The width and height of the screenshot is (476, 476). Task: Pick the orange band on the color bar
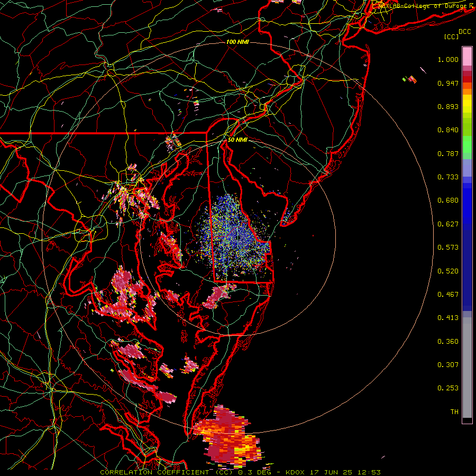pos(467,91)
